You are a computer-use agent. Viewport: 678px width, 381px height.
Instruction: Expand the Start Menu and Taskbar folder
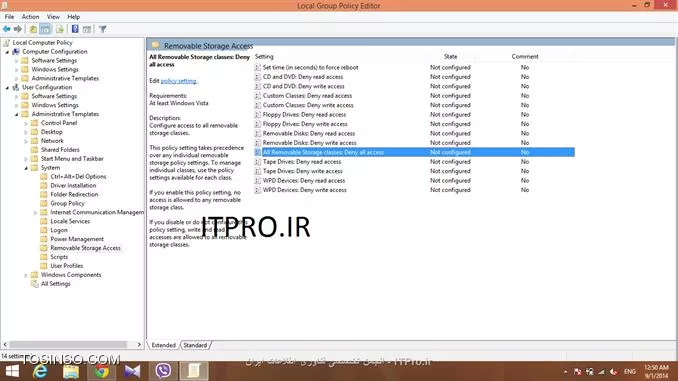click(26, 159)
